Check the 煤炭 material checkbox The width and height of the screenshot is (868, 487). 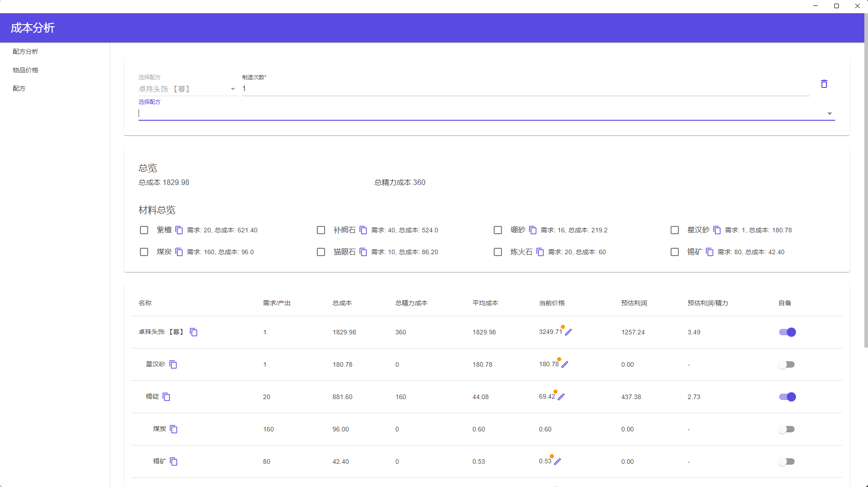point(144,252)
